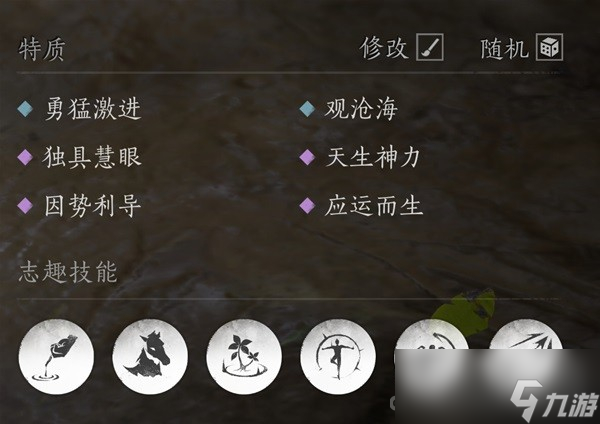Screen dimensions: 600x424
Task: Select the hand pouring water skill icon
Action: [56, 357]
